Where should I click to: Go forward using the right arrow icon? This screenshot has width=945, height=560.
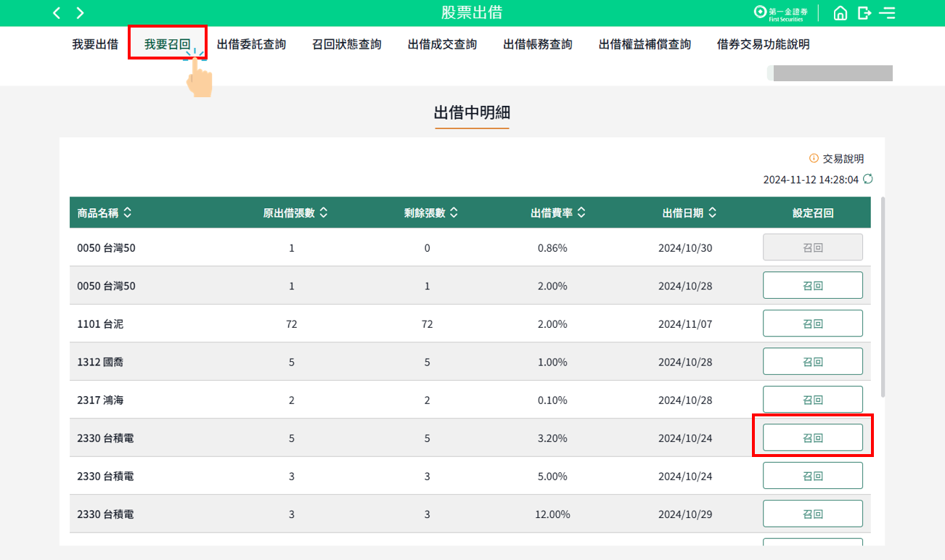tap(80, 13)
